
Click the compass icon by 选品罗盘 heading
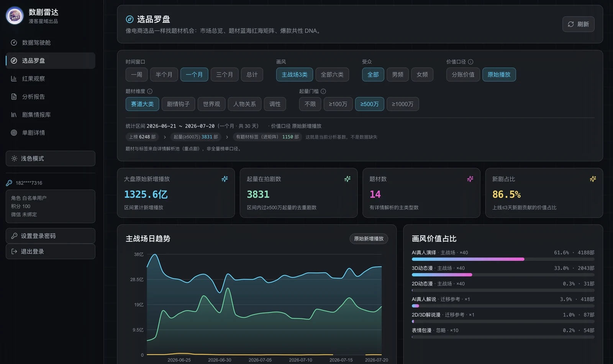tap(130, 19)
